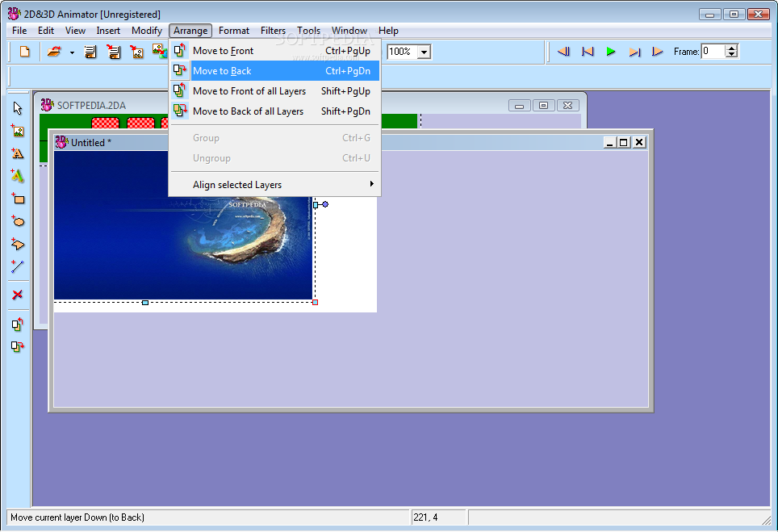This screenshot has width=778, height=532.
Task: Choose Move to Back menu entry
Action: click(275, 71)
